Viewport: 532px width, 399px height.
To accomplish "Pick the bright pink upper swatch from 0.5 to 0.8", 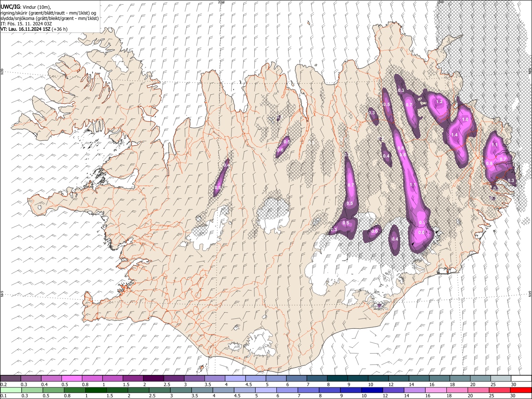I will point(72,378).
